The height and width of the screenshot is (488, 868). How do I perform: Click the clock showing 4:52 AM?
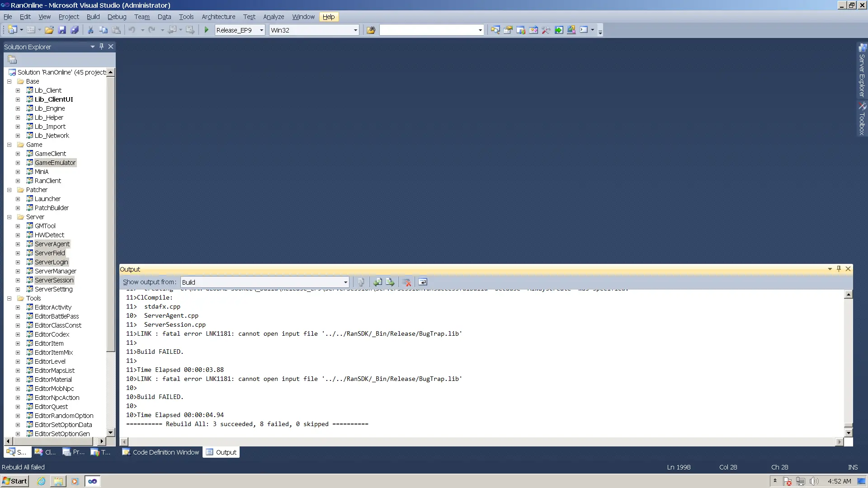[x=840, y=481]
